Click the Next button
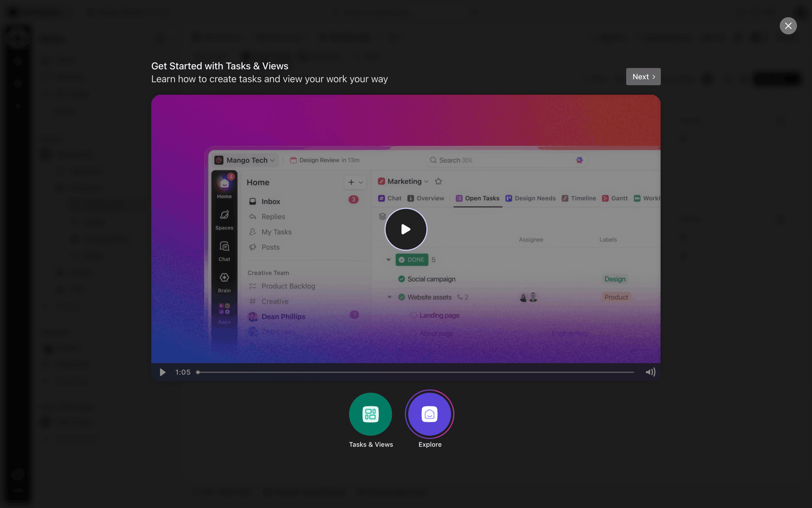812x508 pixels. pos(643,77)
